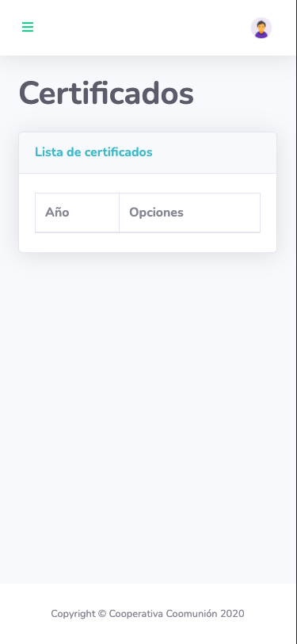Click the Certificados page heading

(106, 94)
